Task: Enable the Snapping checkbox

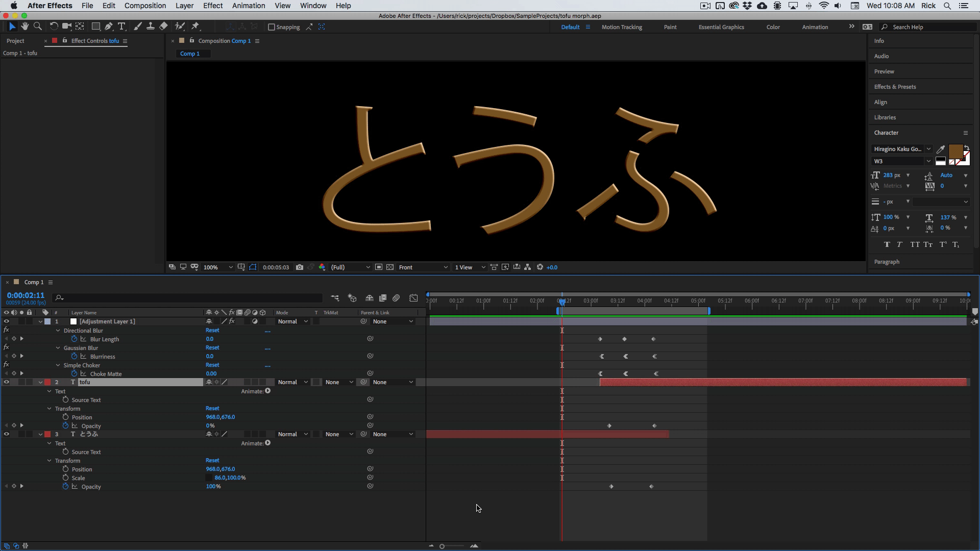Action: [x=272, y=27]
